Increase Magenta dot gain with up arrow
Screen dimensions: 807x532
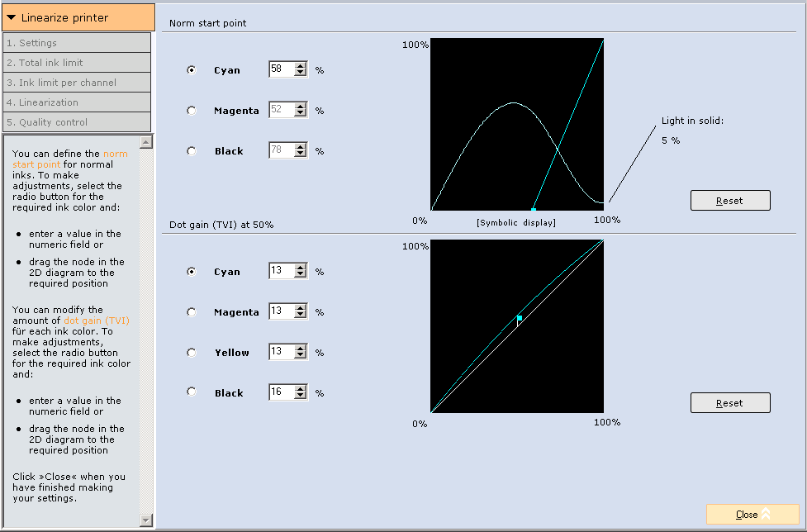point(301,307)
